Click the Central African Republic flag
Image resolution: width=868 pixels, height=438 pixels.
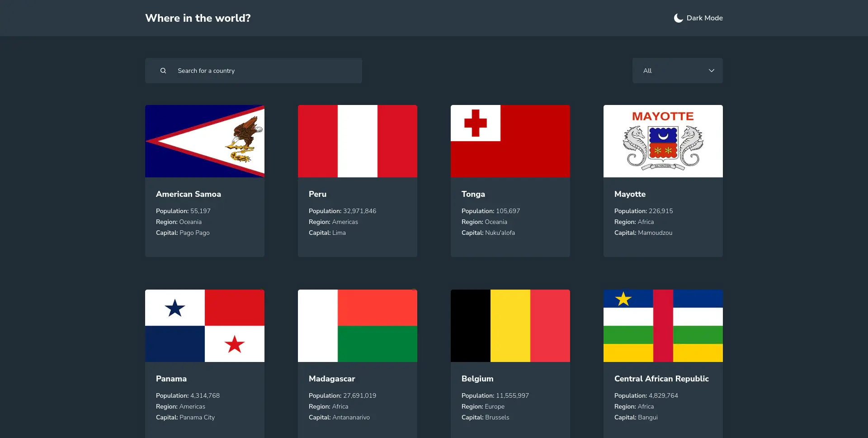(663, 325)
